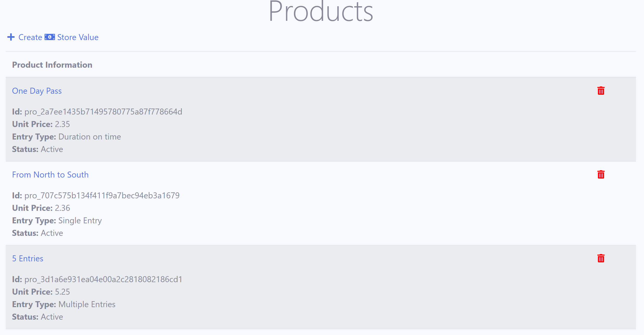Click the Id starting with pro_707c
Screen dimensions: 644x335
coord(102,195)
